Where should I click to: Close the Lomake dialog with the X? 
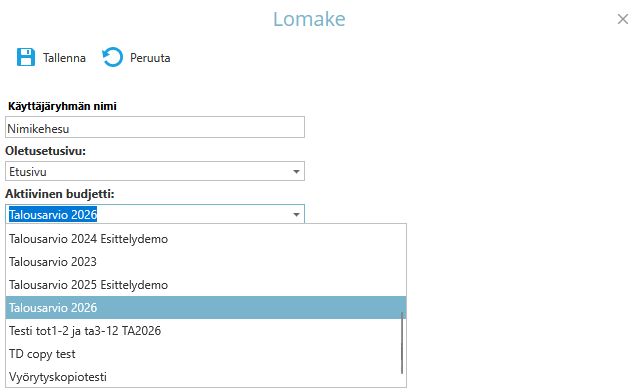click(623, 19)
